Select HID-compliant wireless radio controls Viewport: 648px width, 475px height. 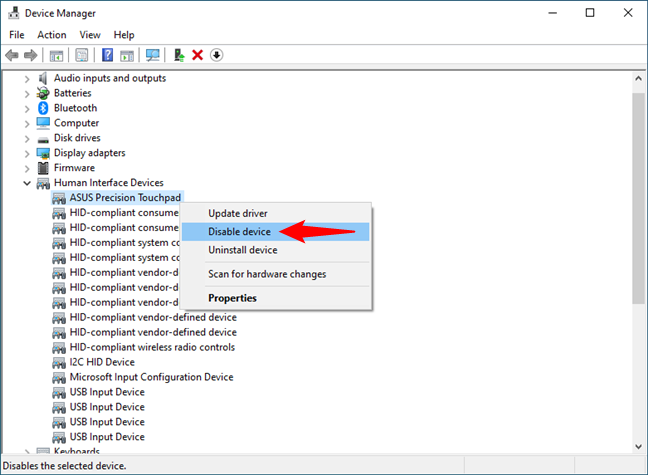(152, 347)
